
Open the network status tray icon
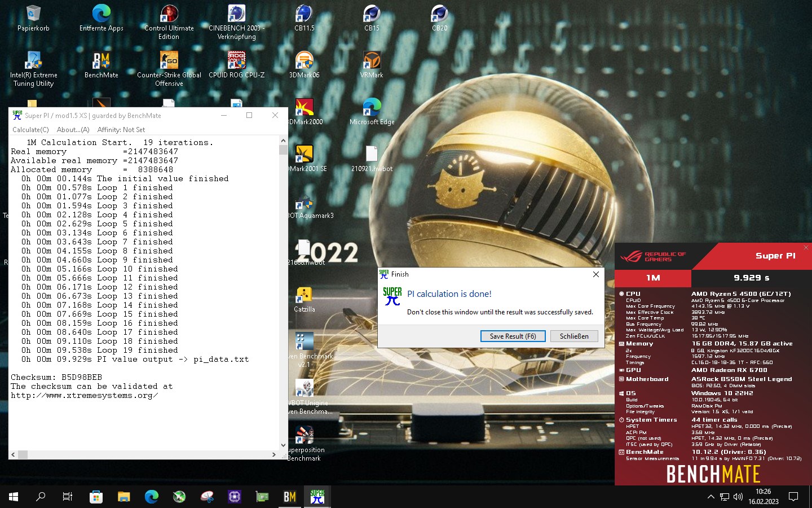click(x=725, y=497)
